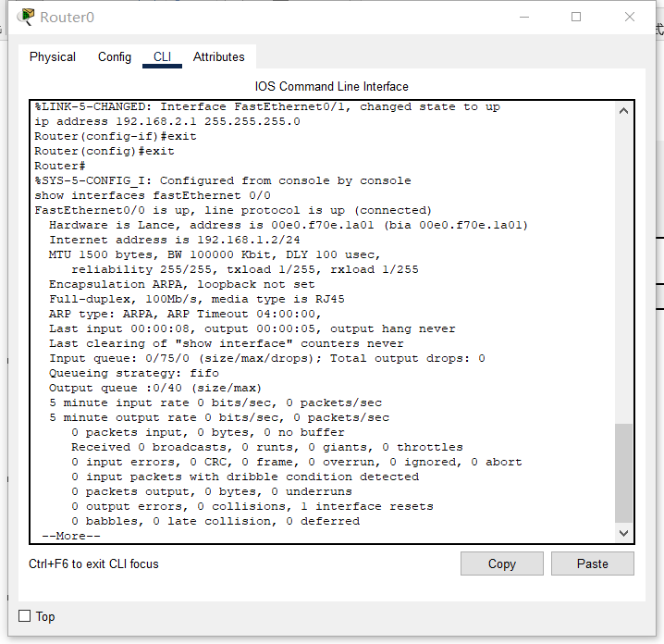Select the CLI tab

coord(162,56)
